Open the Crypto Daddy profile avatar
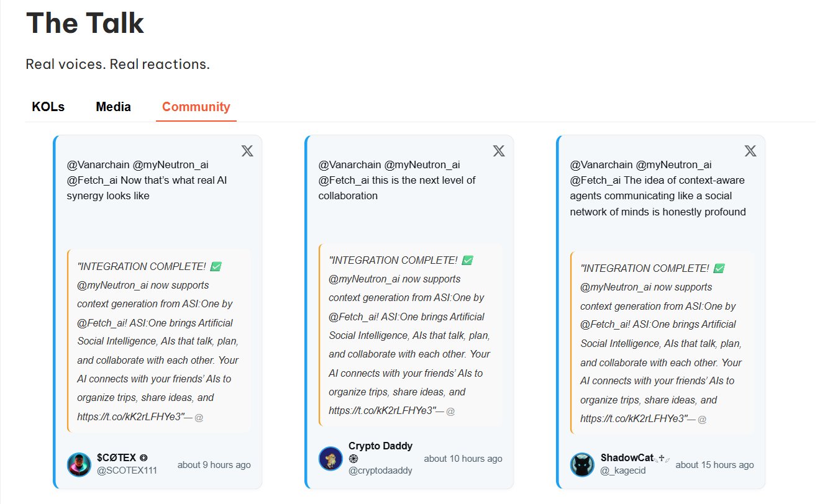The image size is (825, 504). (330, 459)
